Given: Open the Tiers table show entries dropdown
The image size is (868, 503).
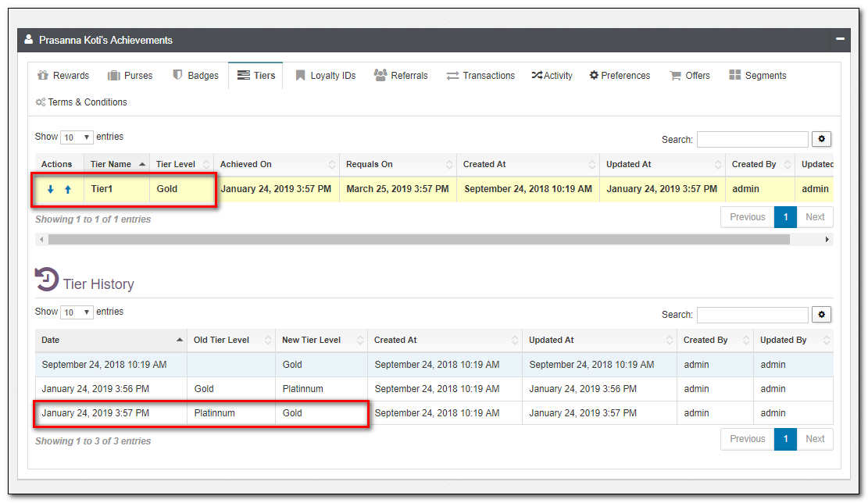Looking at the screenshot, I should (77, 137).
